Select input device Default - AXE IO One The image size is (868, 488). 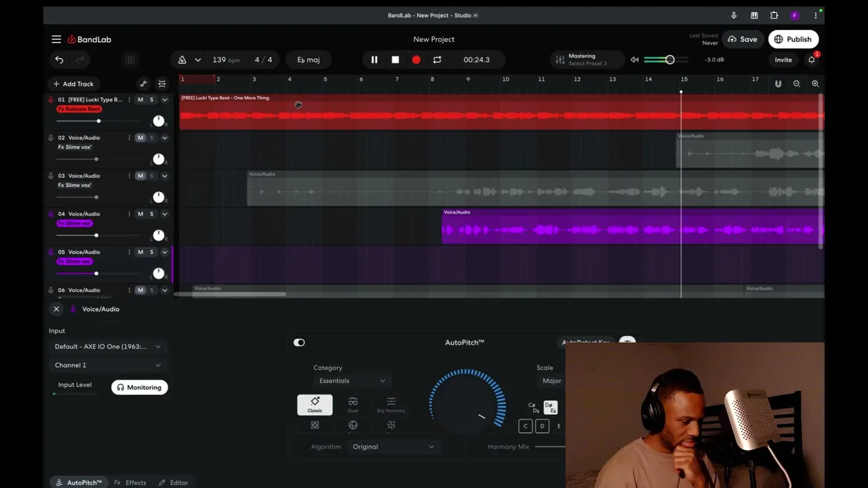pyautogui.click(x=108, y=346)
